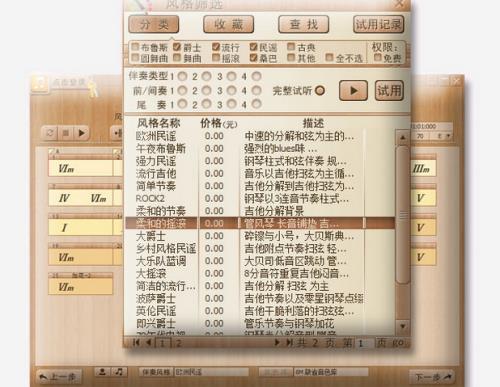Click main window stop button
This screenshot has width=500, height=387.
66,133
